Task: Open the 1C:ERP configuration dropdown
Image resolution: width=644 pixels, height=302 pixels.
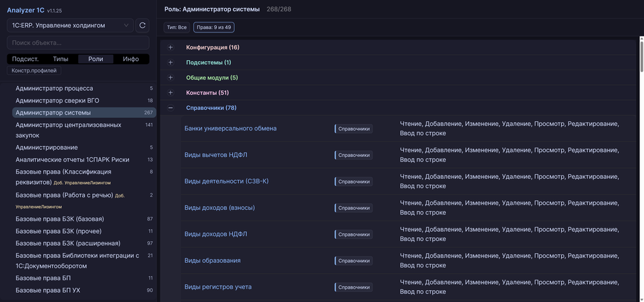Action: 70,25
